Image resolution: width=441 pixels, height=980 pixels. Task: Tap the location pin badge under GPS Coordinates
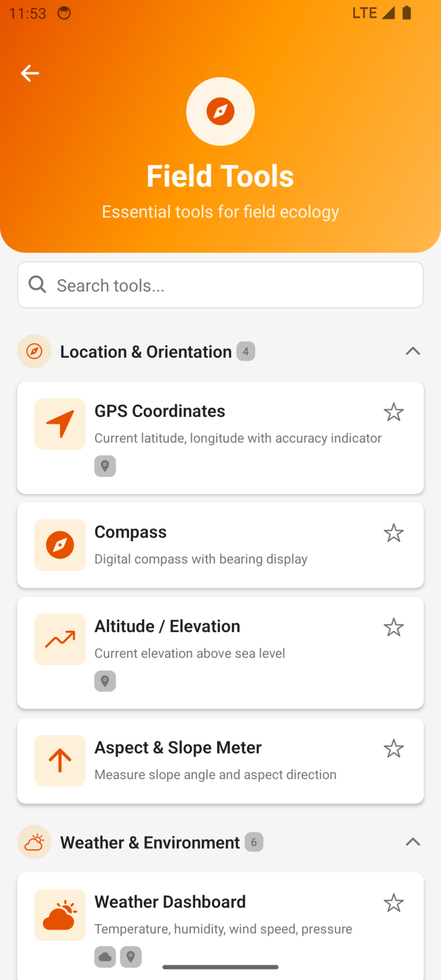click(x=105, y=466)
